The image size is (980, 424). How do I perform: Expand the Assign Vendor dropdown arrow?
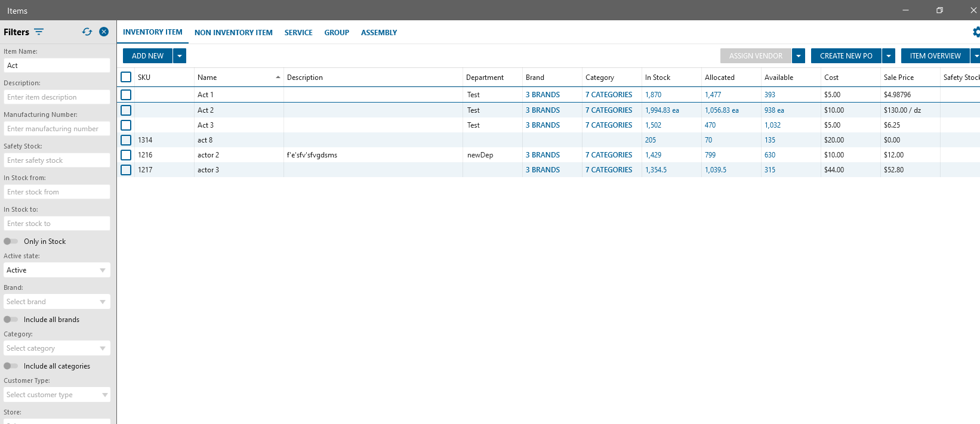799,56
